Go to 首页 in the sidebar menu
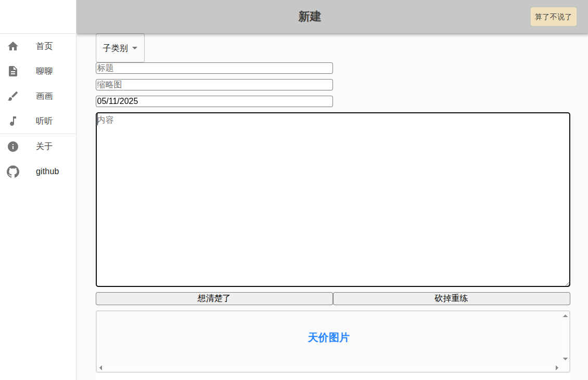The width and height of the screenshot is (588, 380). 44,46
